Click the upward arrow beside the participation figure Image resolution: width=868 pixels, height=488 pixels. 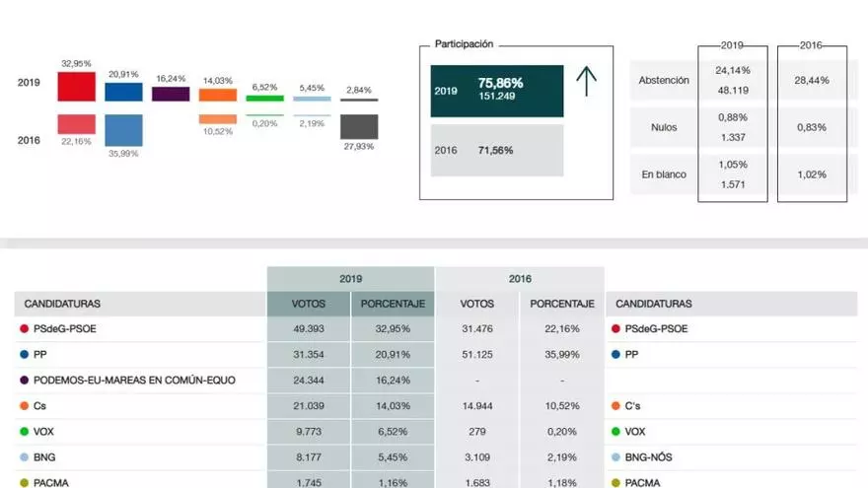(587, 82)
